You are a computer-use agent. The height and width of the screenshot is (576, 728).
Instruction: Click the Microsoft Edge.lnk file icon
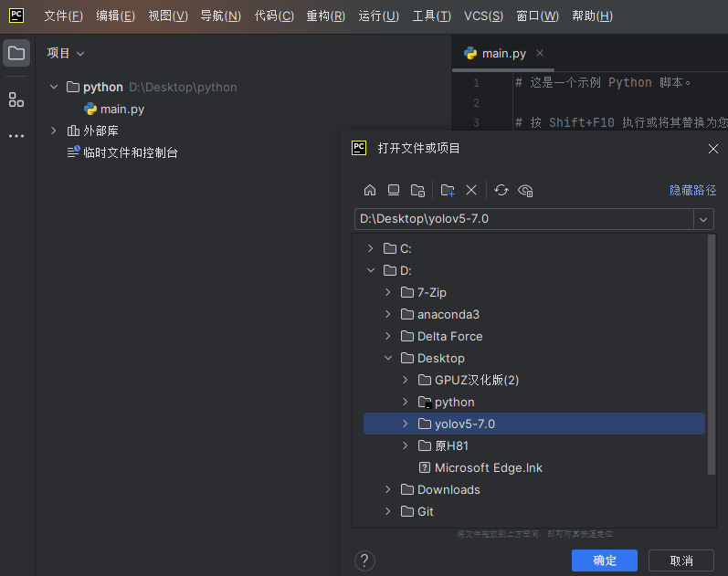click(x=425, y=467)
